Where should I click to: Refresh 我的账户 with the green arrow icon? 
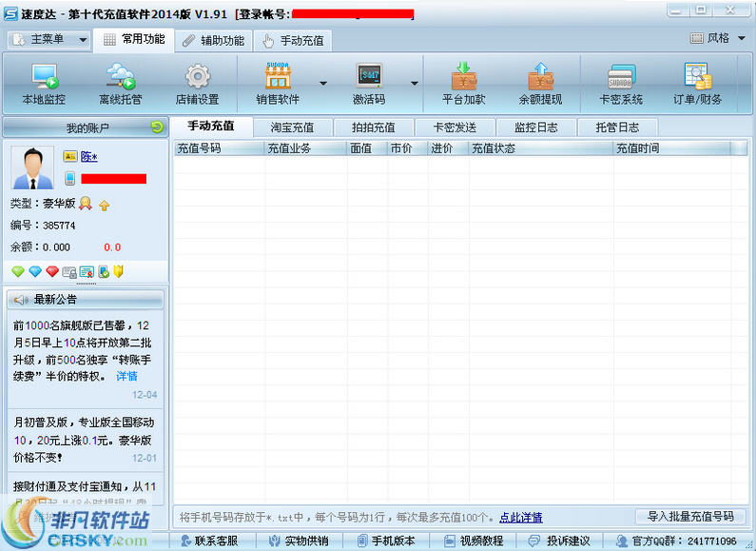157,127
